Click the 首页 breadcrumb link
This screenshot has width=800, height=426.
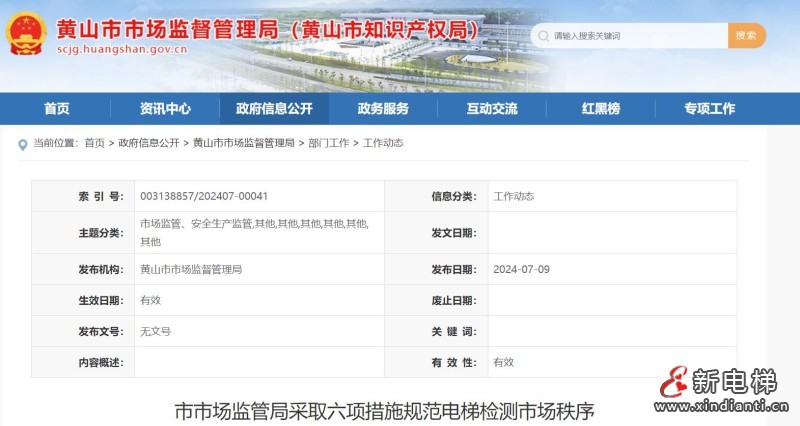[94, 143]
